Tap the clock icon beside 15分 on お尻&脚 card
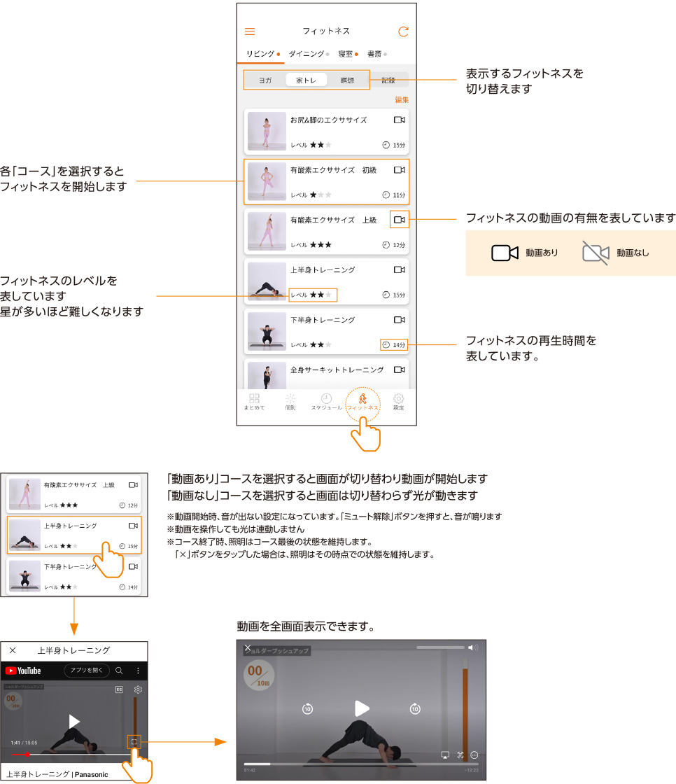Screen dimensions: 676x784 (x=386, y=145)
